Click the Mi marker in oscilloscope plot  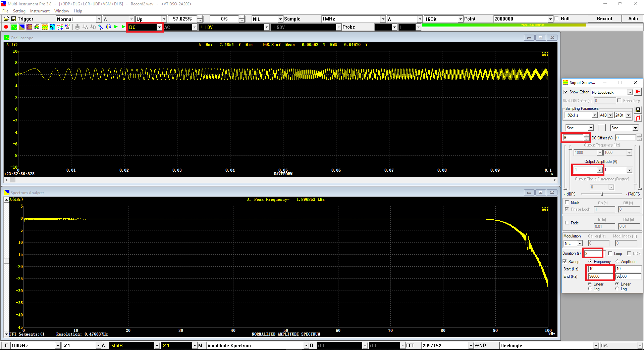pos(545,54)
